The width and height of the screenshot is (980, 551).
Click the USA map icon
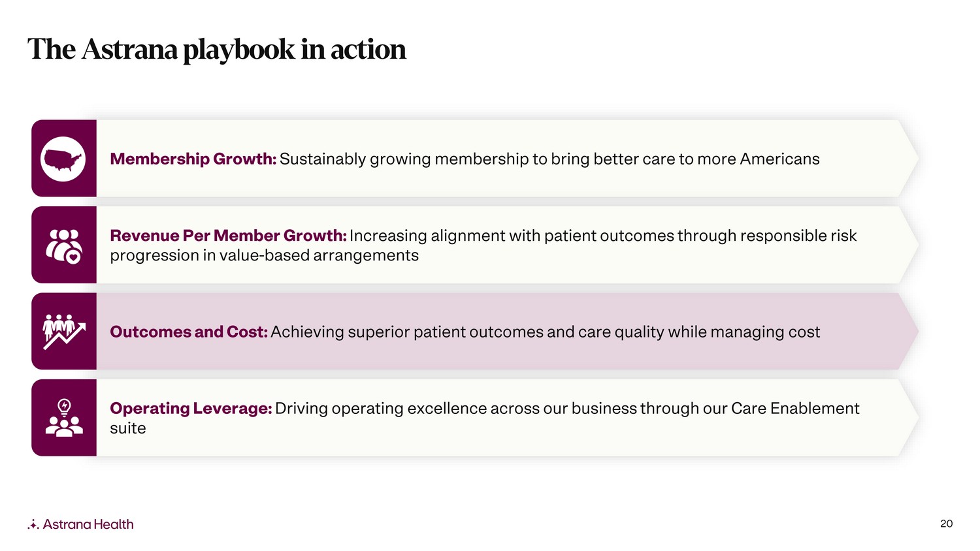coord(63,159)
